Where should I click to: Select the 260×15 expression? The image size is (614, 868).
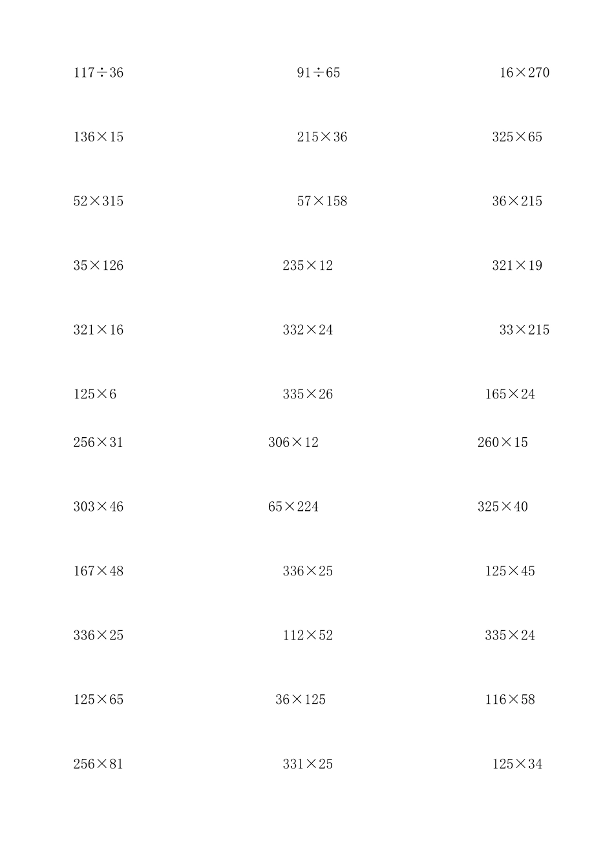point(503,442)
